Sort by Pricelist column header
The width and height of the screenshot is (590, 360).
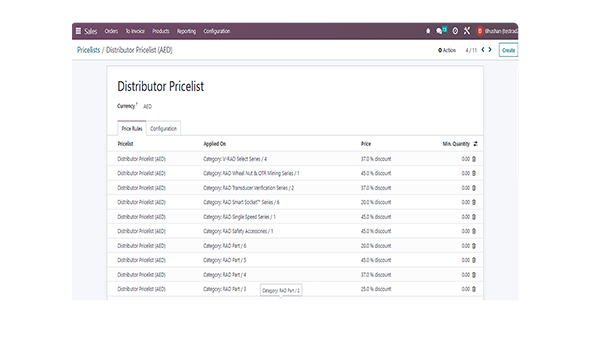125,144
